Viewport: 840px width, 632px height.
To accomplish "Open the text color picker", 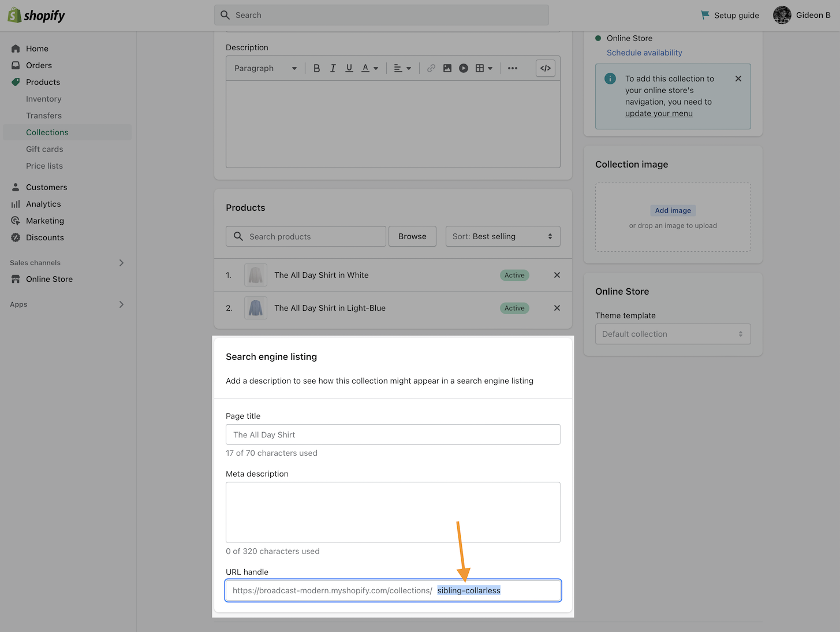I will [x=369, y=68].
